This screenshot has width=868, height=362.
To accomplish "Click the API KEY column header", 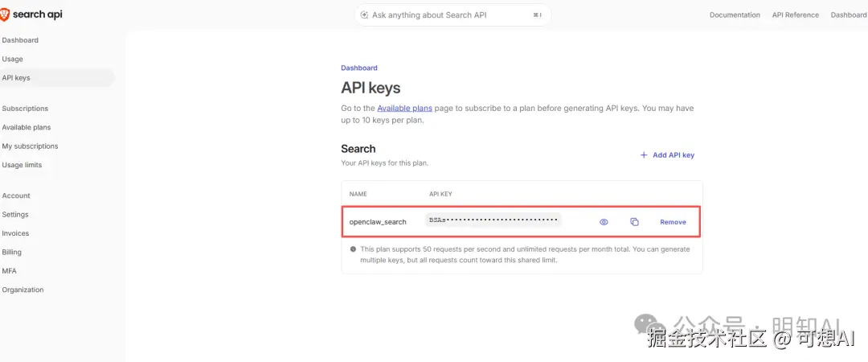I will point(440,194).
